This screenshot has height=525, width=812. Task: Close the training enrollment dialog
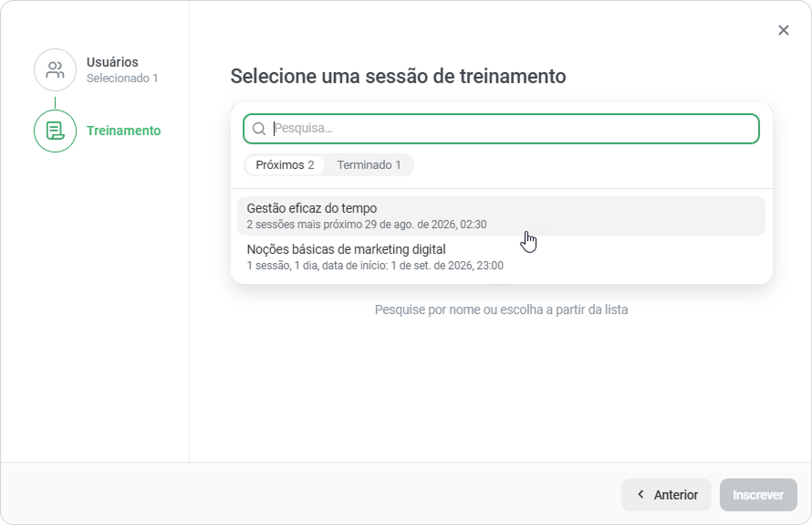pyautogui.click(x=784, y=30)
